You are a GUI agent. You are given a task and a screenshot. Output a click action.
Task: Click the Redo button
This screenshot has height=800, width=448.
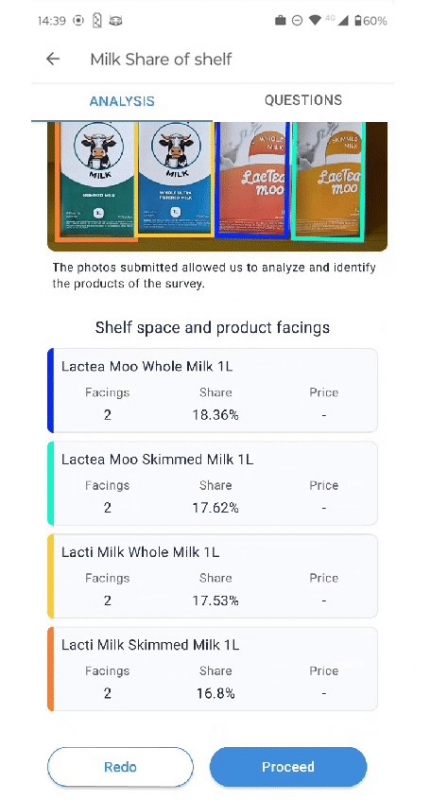pyautogui.click(x=120, y=767)
